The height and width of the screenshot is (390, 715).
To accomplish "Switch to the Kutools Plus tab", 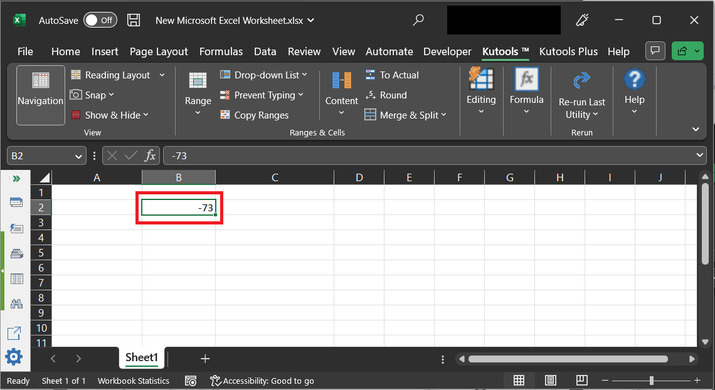I will click(x=568, y=52).
